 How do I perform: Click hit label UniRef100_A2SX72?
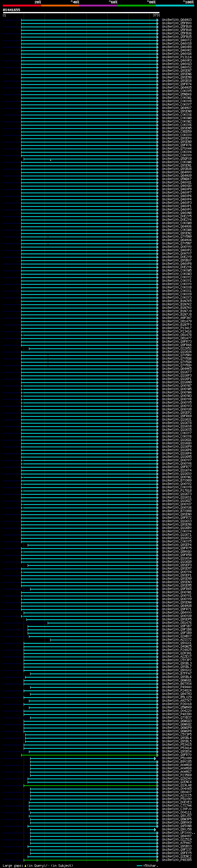pos(177,640)
